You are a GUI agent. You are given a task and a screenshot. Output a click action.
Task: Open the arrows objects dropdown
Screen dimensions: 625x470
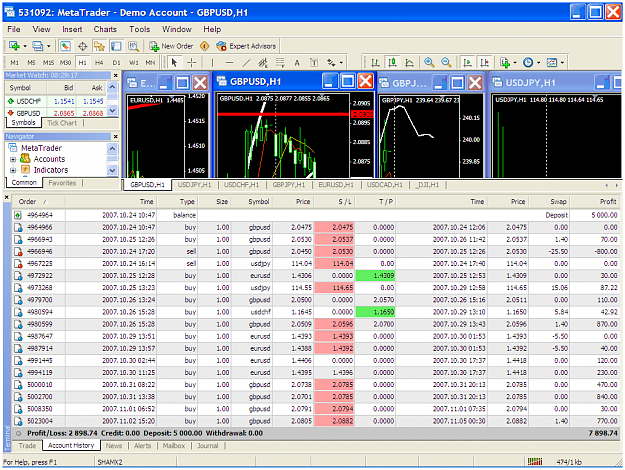tap(342, 63)
